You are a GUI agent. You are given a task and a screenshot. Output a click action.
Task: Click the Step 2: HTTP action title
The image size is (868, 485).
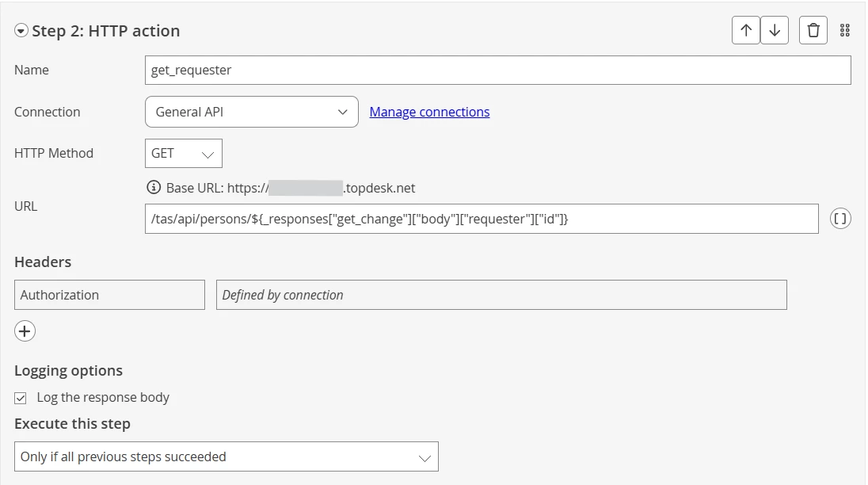coord(106,31)
